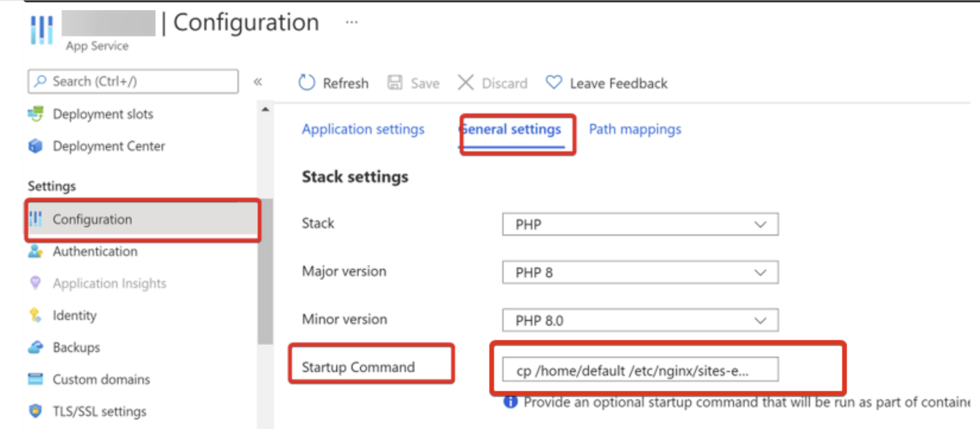Open Identity key icon in sidebar
980x429 pixels.
(36, 315)
